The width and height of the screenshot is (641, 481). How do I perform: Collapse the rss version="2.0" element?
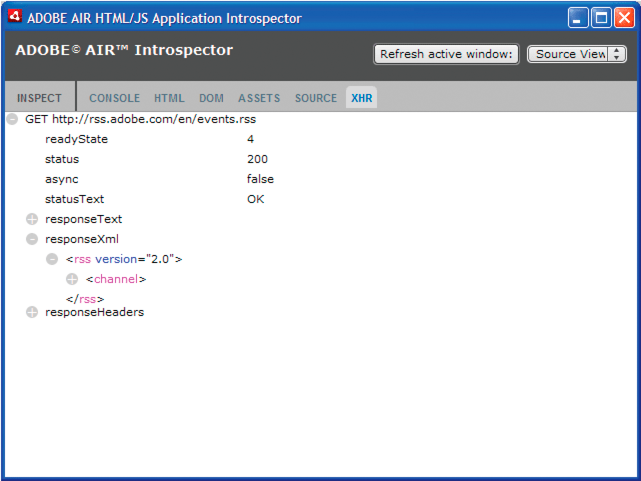(52, 259)
